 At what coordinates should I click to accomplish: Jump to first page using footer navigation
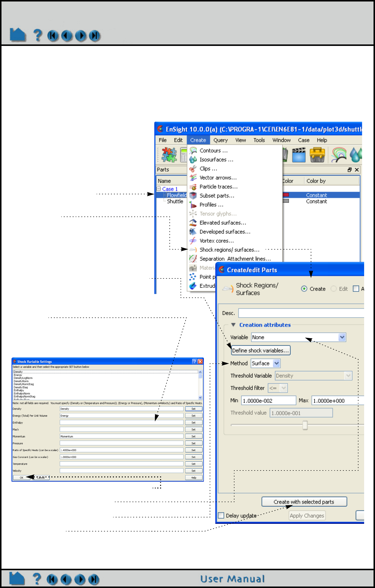click(52, 580)
